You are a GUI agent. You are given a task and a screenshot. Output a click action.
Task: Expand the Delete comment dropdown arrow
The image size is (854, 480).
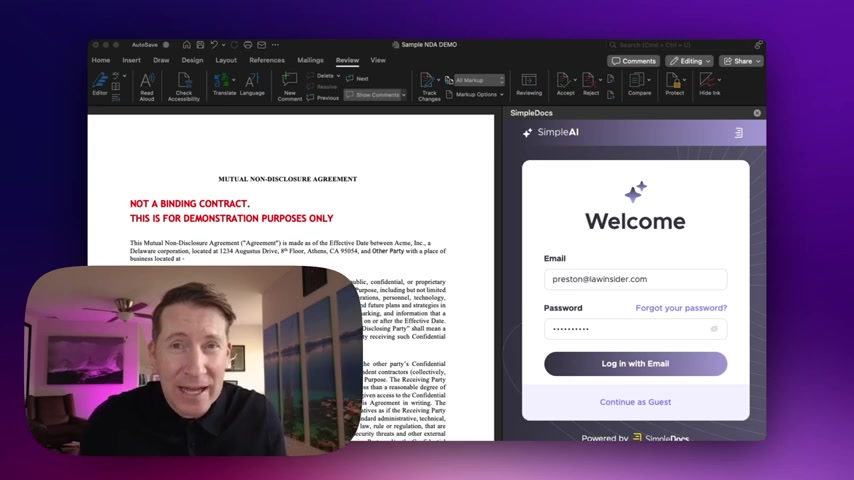click(338, 76)
